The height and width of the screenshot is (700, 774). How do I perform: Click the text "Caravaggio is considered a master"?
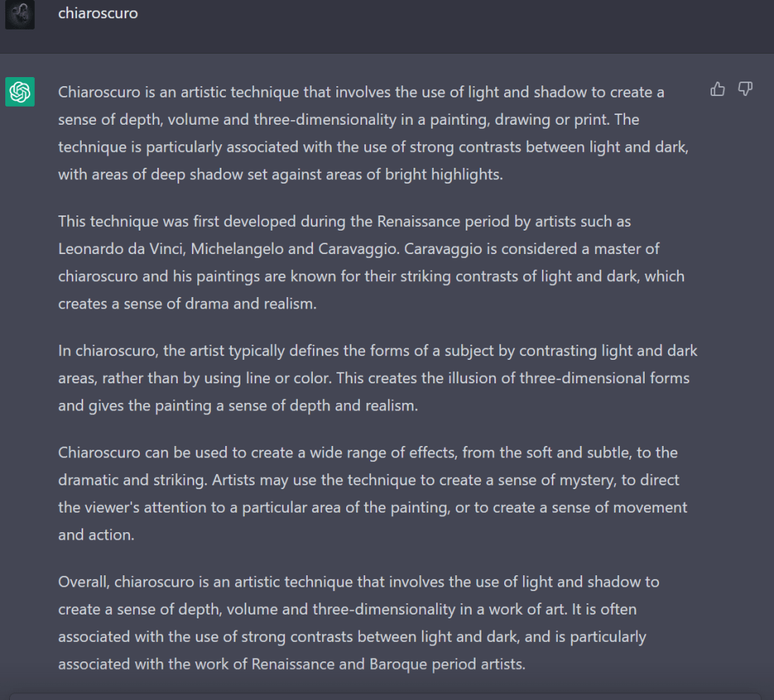pyautogui.click(x=485, y=249)
